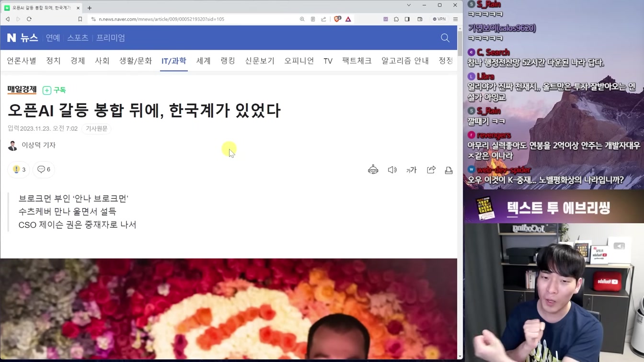Click the article photo with flowers
This screenshot has width=644, height=362.
tap(229, 309)
